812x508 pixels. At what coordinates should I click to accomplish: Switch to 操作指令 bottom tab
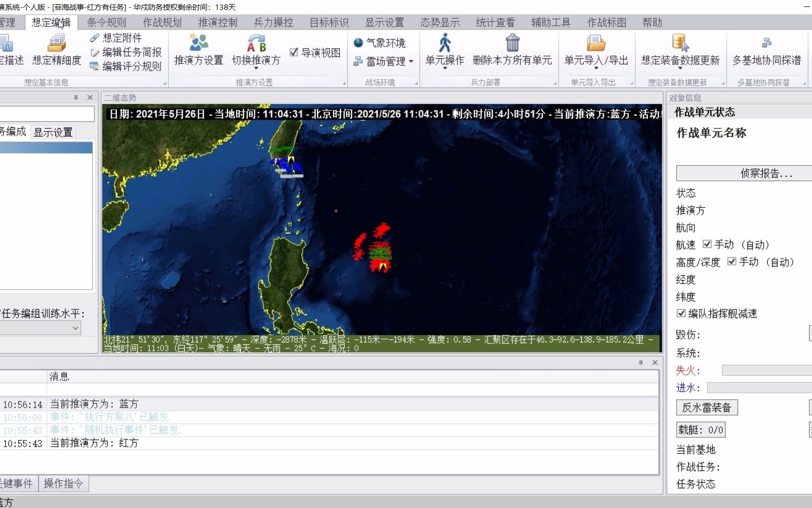click(x=63, y=483)
